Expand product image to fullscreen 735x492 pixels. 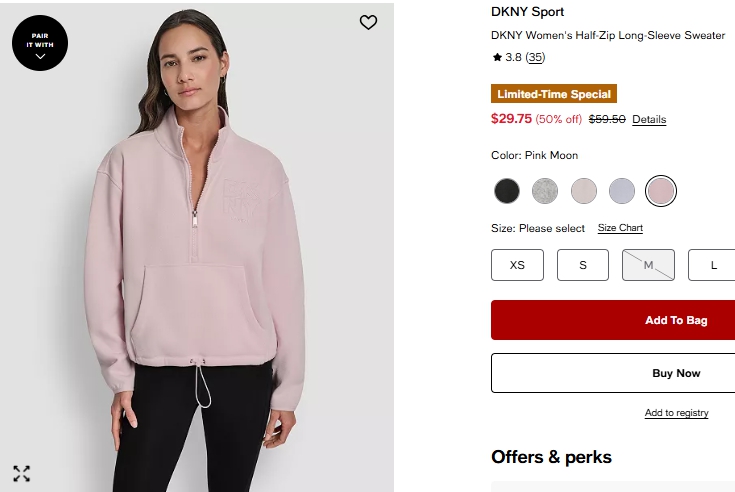click(x=21, y=473)
